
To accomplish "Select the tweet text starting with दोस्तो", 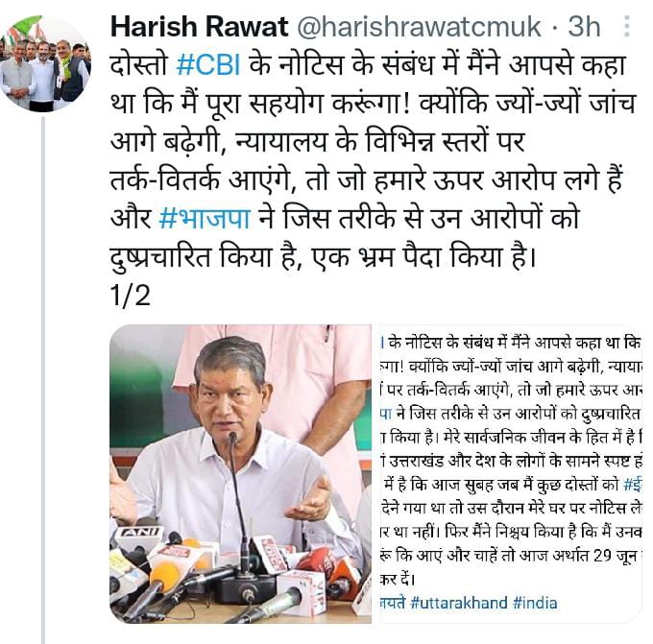I will 373,162.
